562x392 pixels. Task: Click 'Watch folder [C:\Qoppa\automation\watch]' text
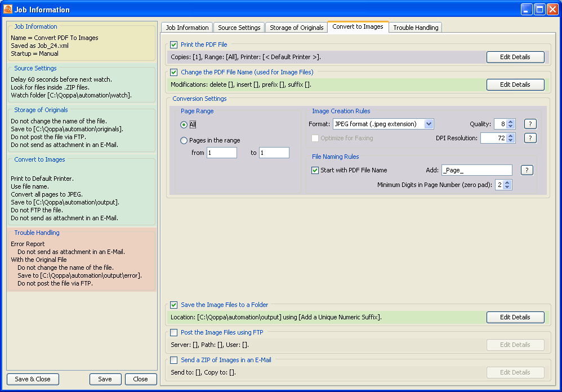click(x=71, y=95)
